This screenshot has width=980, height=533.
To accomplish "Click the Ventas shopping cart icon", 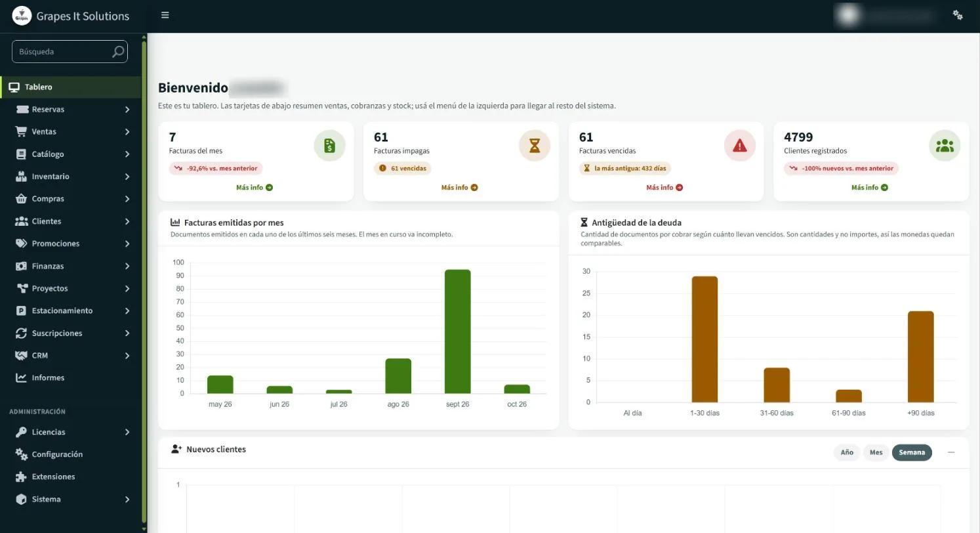I will (x=22, y=132).
